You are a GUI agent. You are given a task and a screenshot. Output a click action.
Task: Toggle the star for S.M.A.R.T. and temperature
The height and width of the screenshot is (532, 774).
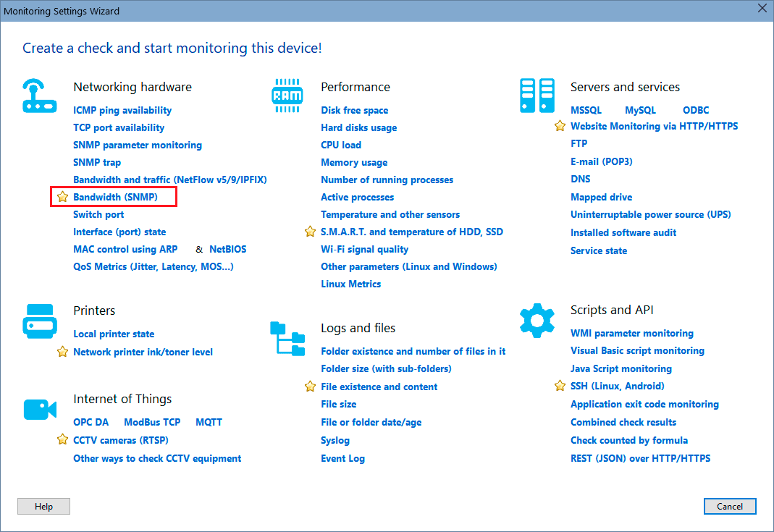click(x=310, y=232)
